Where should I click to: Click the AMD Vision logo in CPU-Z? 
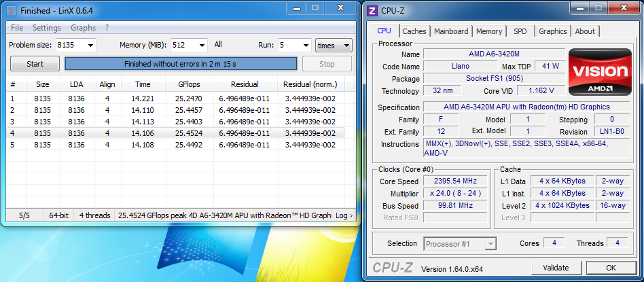coord(600,72)
